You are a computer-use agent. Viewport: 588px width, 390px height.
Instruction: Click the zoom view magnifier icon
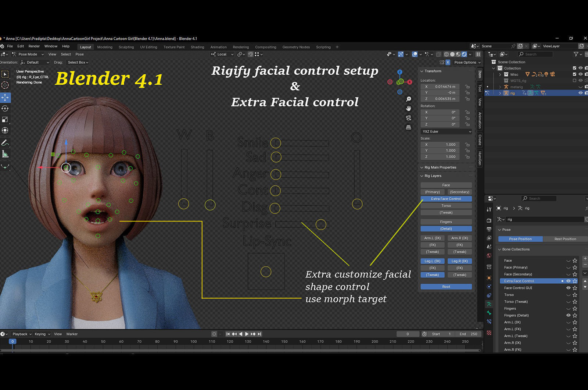pyautogui.click(x=408, y=99)
